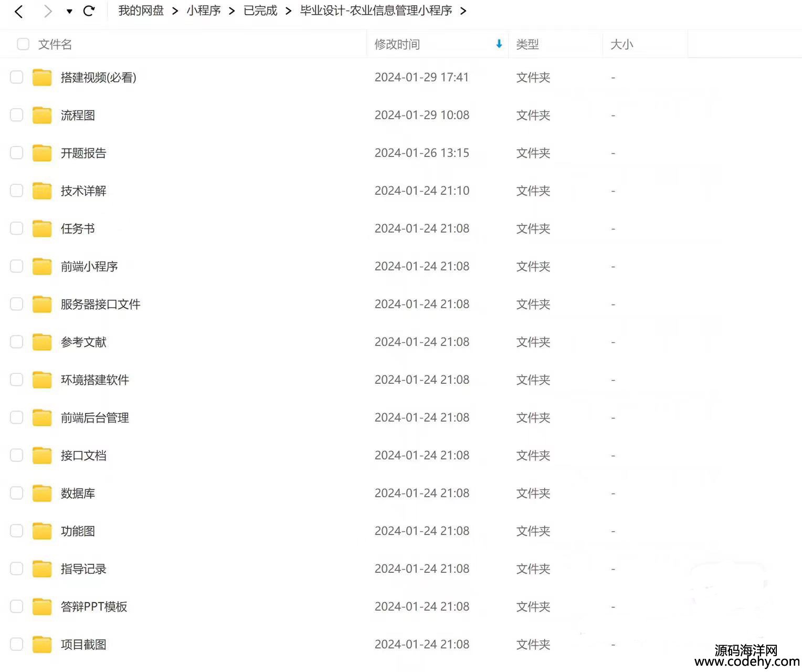Screen dimensions: 802x672
Task: Sort by 文件名 column header
Action: 55,44
